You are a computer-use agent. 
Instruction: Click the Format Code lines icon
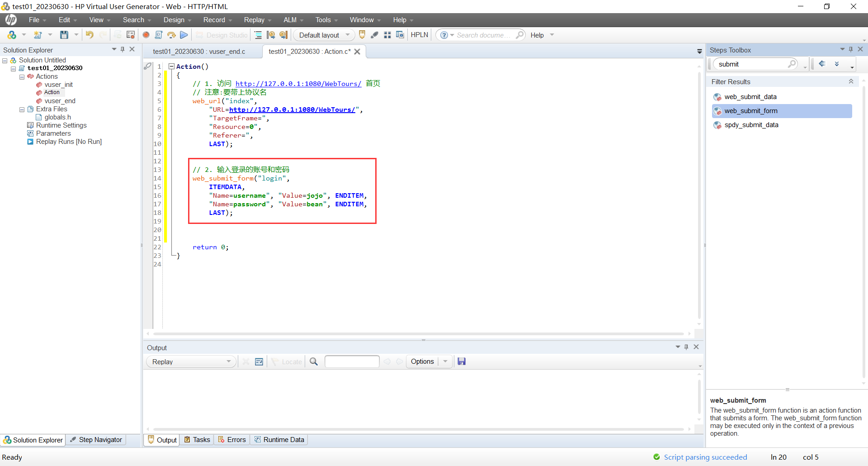[x=258, y=35]
